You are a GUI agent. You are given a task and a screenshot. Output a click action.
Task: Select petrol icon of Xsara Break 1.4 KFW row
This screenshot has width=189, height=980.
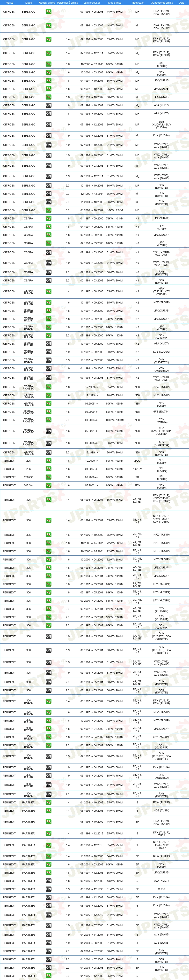tap(48, 291)
